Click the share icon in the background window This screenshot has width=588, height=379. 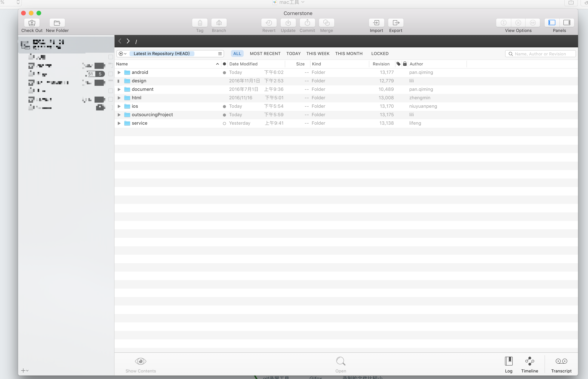coord(571,3)
